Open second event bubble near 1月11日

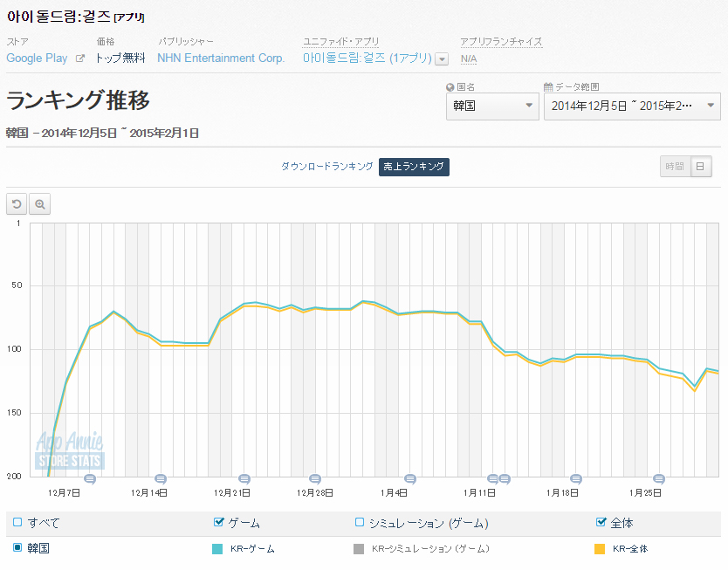coord(505,478)
